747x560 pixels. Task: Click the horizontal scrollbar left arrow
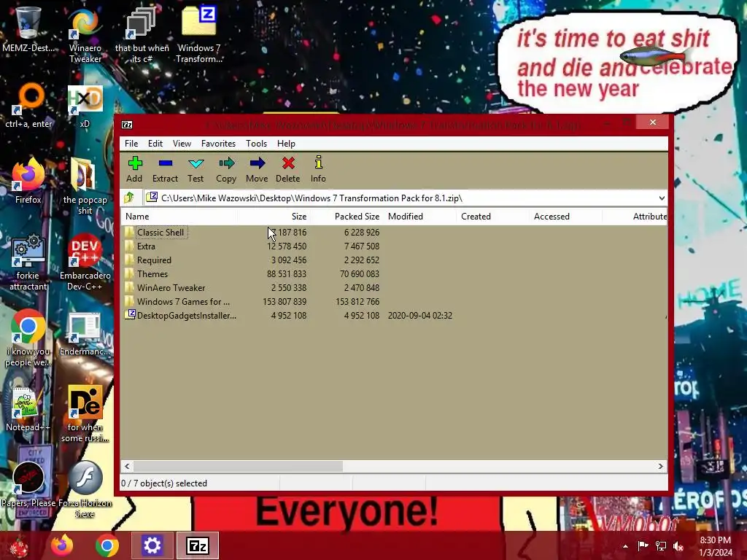click(x=127, y=466)
